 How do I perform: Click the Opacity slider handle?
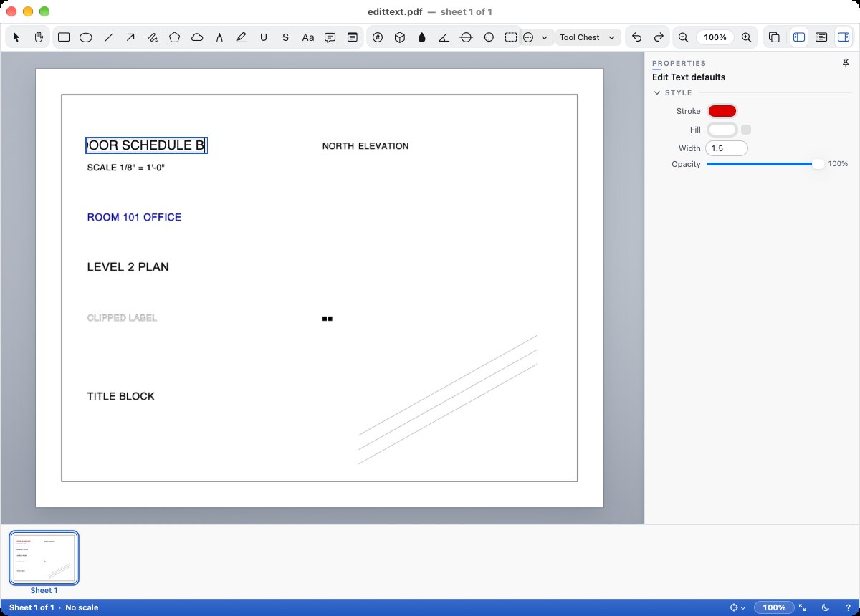coord(818,164)
